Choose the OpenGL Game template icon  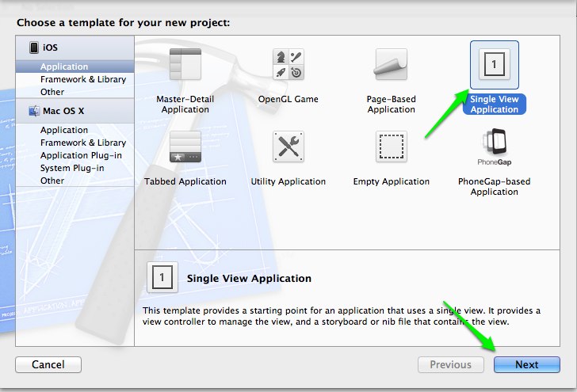[288, 64]
